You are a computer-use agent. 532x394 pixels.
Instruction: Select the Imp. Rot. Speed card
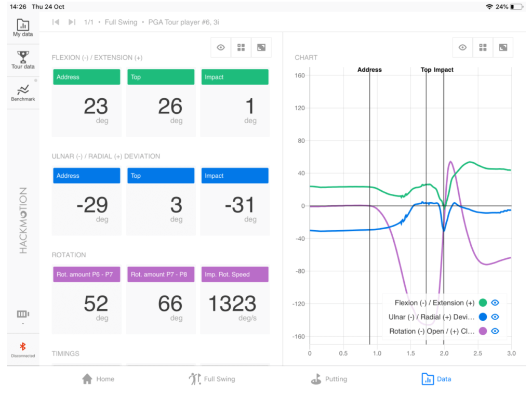pos(235,300)
